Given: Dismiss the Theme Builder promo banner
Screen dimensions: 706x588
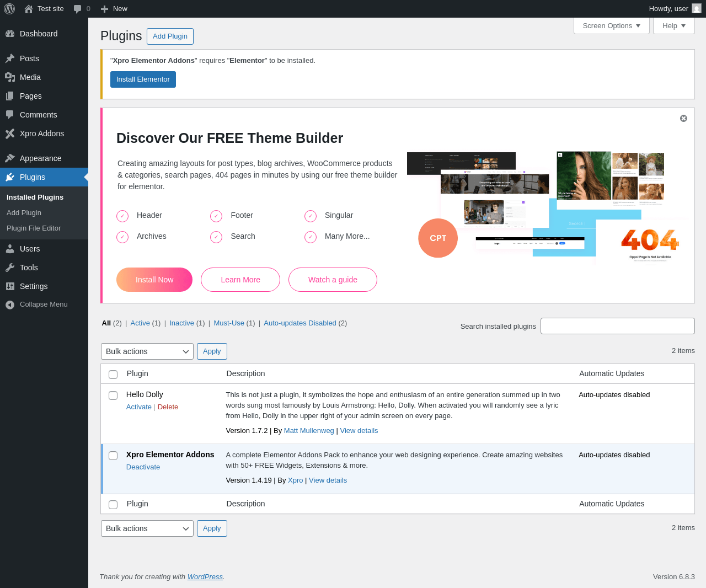Looking at the screenshot, I should click(683, 119).
